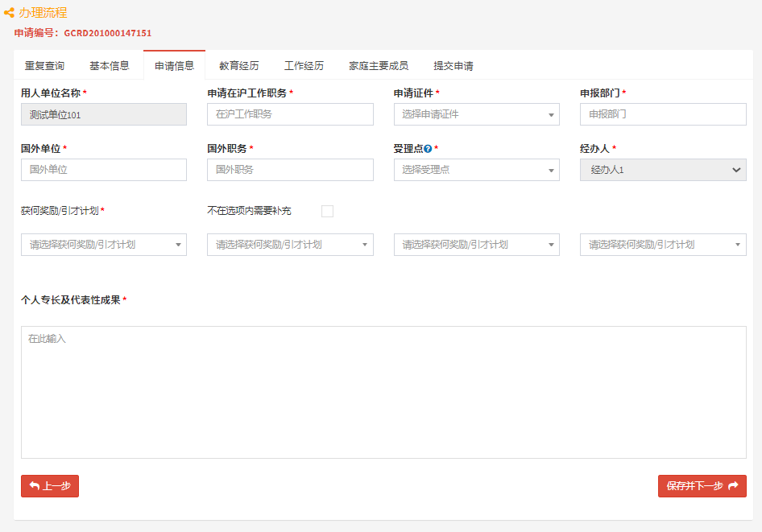This screenshot has height=532, width=762.
Task: Click the blue help icon next to 受理点
Action: click(x=428, y=149)
